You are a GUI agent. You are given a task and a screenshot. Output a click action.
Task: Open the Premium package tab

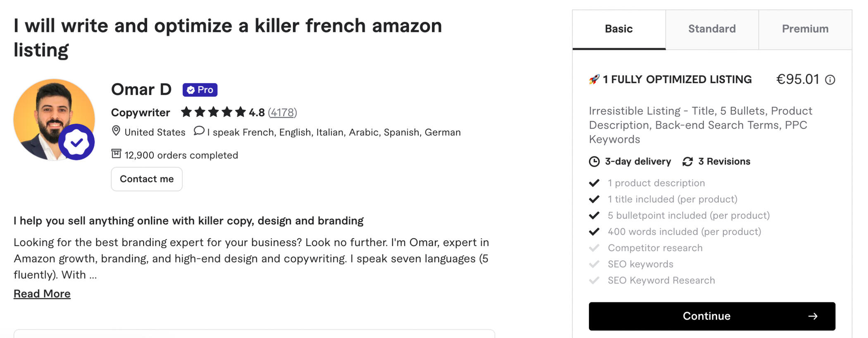805,29
